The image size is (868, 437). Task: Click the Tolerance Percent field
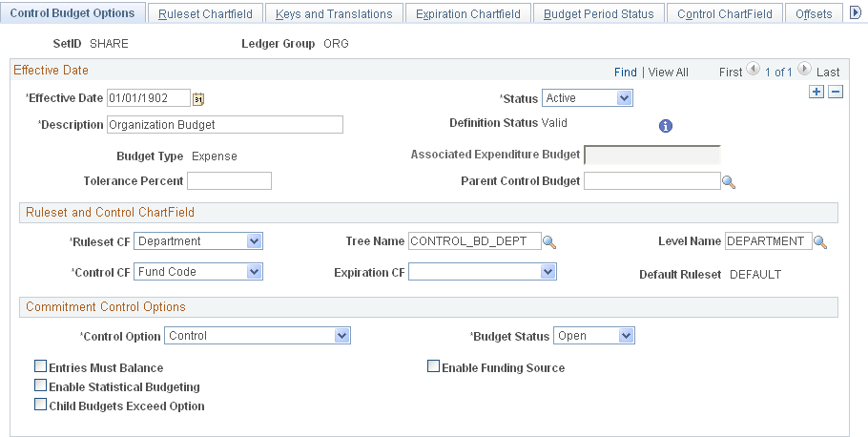tap(229, 180)
